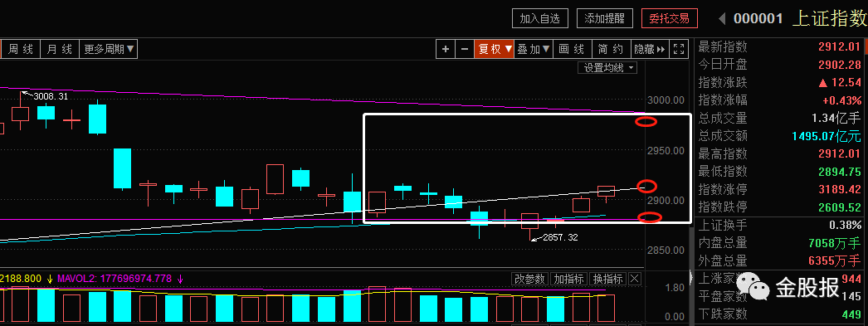Screen dimensions: 868x326
Task: Click the 最新指数 value 2912.01
Action: 840,46
